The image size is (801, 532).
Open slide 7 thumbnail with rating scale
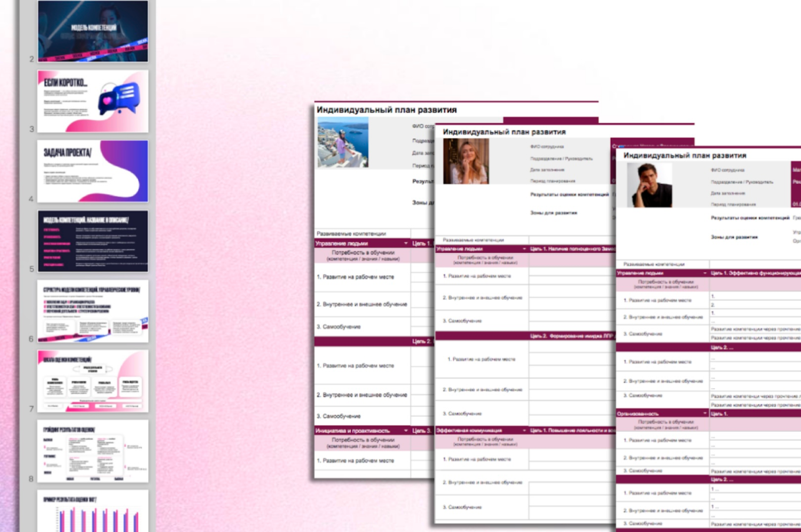click(92, 381)
